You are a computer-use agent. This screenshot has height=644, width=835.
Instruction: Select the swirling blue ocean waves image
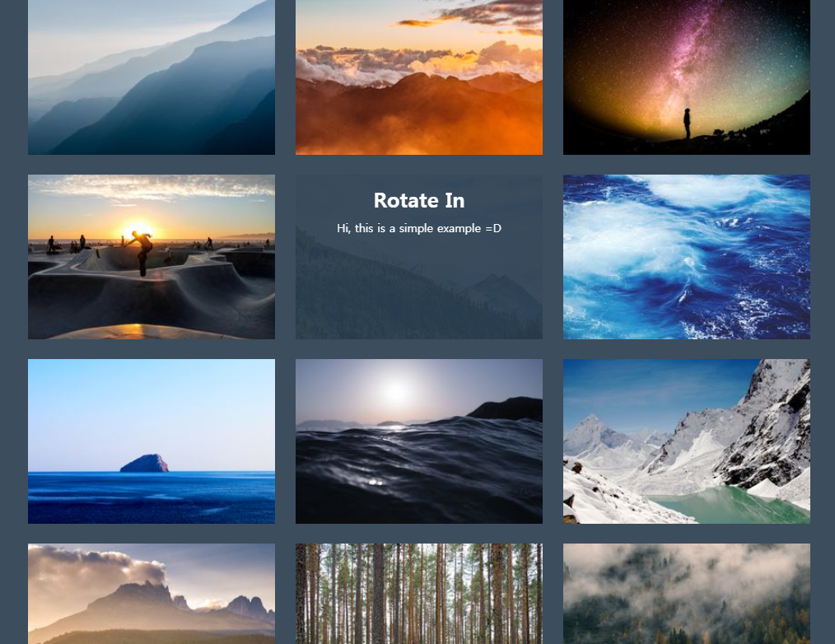click(x=687, y=257)
